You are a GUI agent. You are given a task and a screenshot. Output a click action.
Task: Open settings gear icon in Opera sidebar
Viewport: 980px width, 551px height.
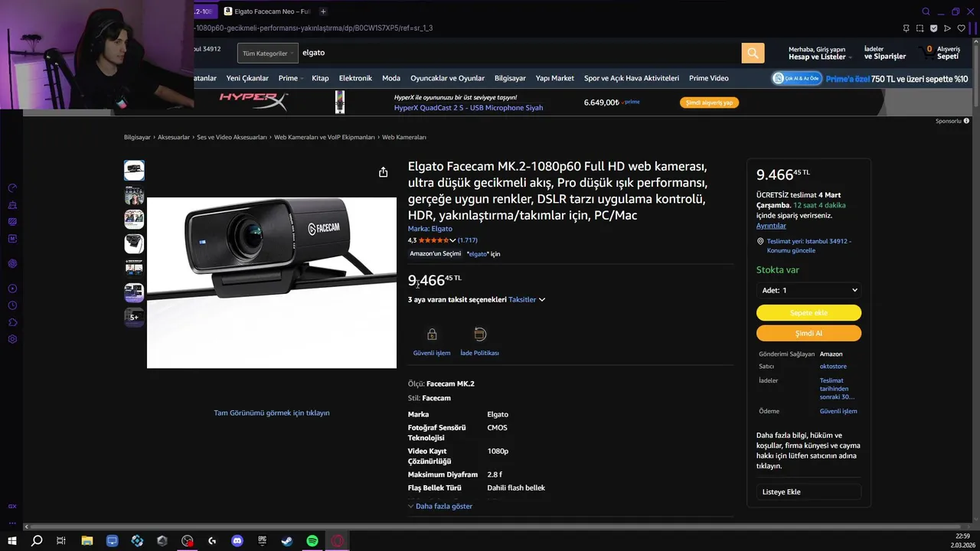pos(12,339)
